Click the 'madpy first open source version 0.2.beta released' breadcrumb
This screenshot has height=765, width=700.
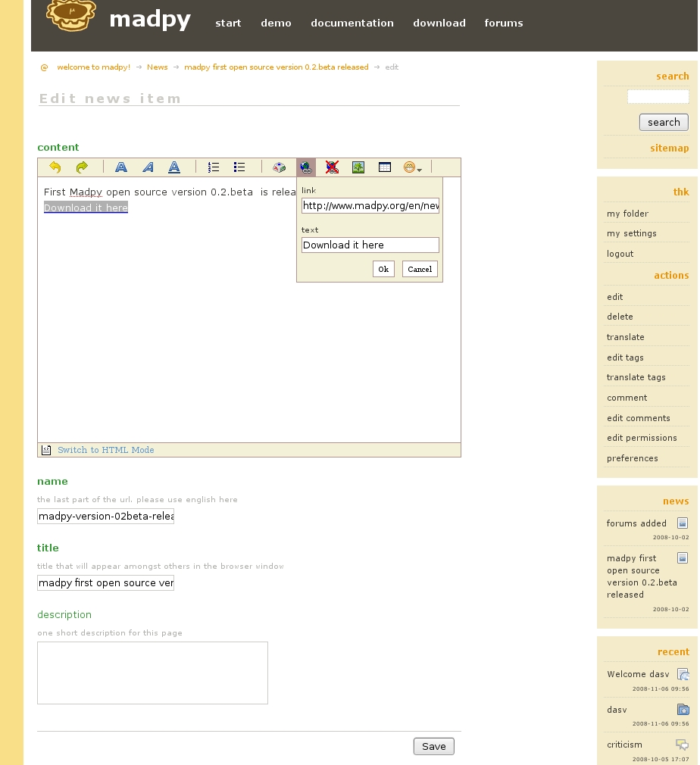[277, 67]
